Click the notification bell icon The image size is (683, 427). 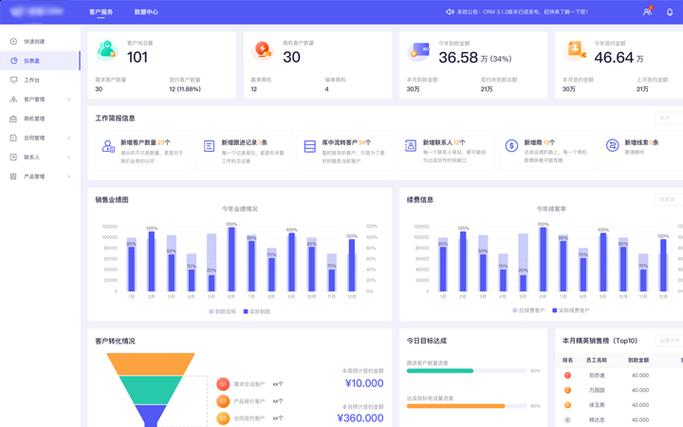tap(669, 12)
